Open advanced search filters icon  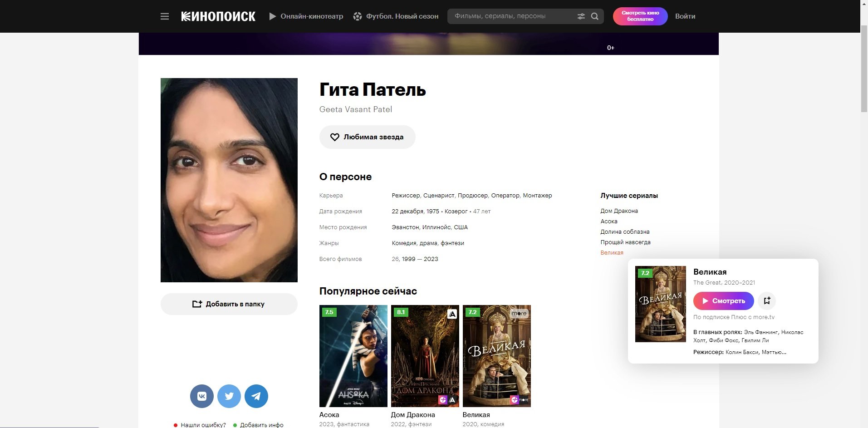581,16
